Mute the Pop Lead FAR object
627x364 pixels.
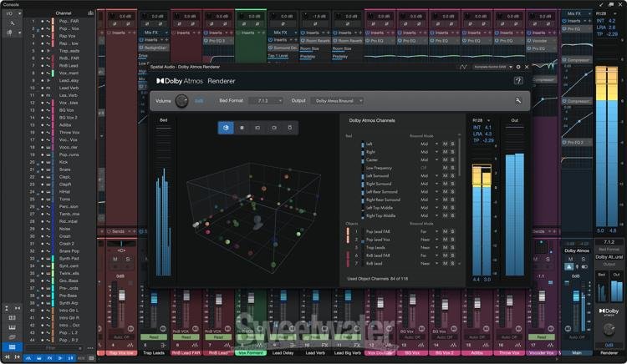point(445,231)
